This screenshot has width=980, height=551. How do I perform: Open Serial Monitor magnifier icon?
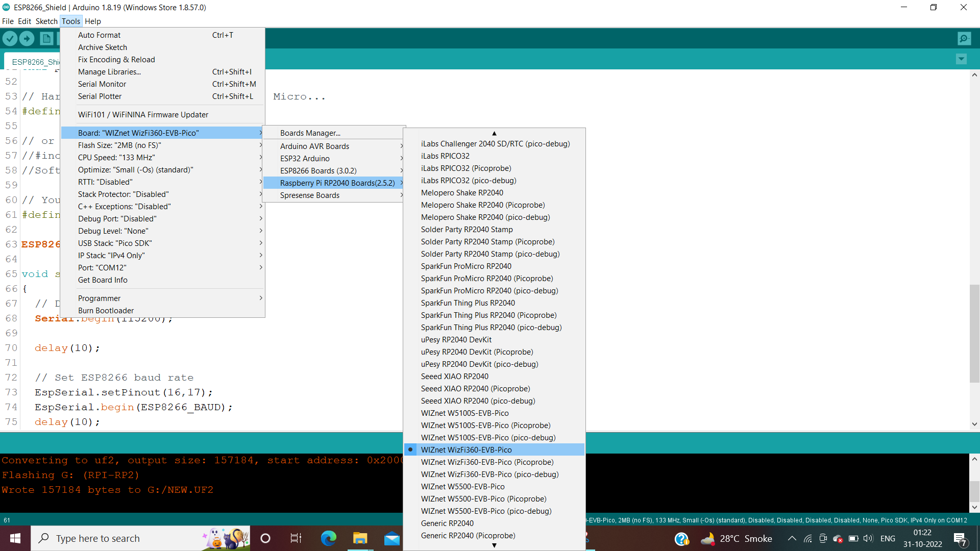click(x=964, y=38)
